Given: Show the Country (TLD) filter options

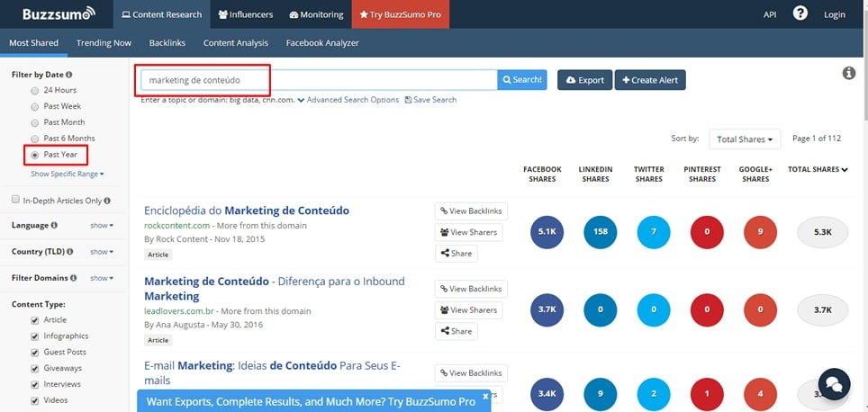Looking at the screenshot, I should pos(102,252).
